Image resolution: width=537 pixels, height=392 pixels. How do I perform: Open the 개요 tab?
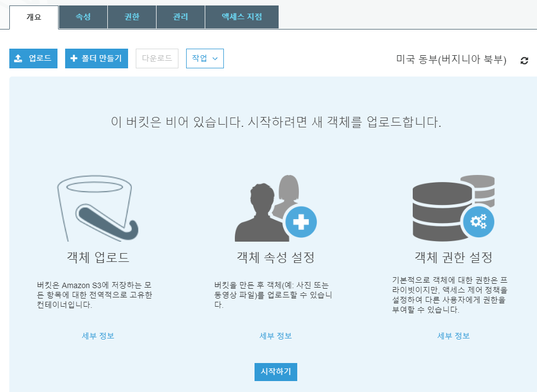click(34, 17)
